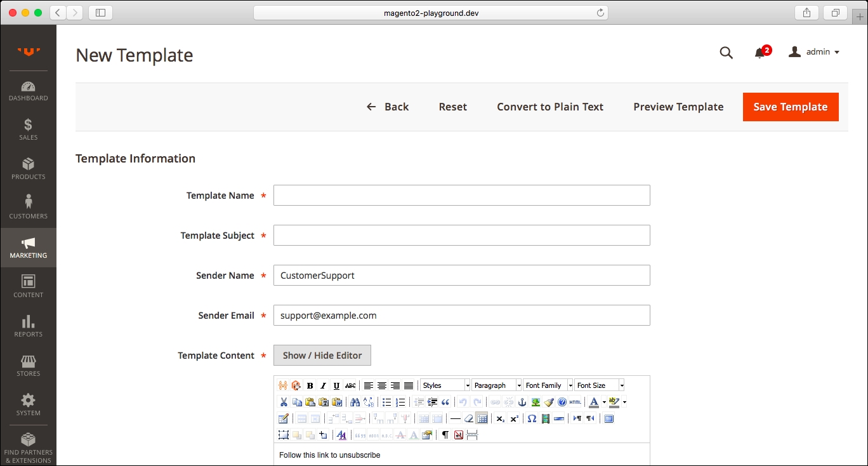Click the text color A icon

pos(594,402)
